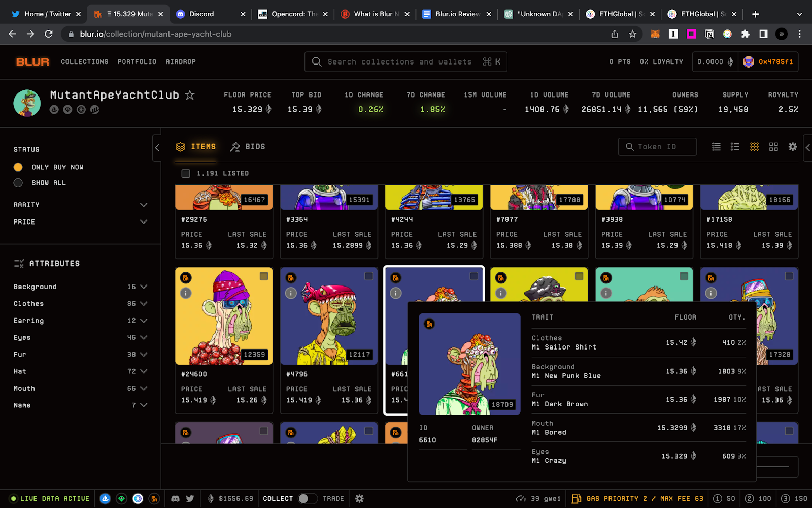Open the Notion browser extension
Screen dimensions: 812x508
click(709, 34)
